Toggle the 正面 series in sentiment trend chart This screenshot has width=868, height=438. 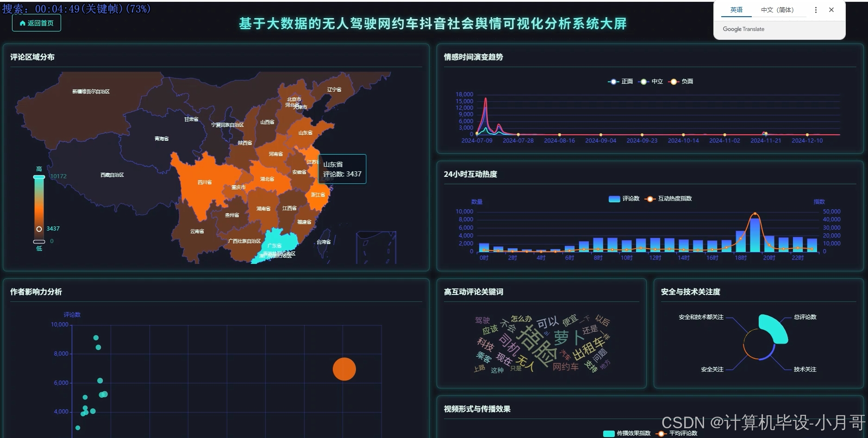(620, 81)
